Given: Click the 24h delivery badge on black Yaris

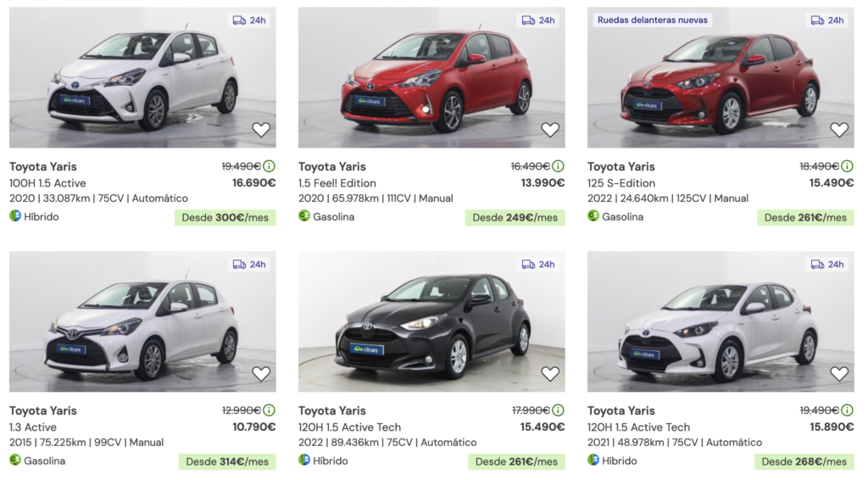Looking at the screenshot, I should 537,265.
